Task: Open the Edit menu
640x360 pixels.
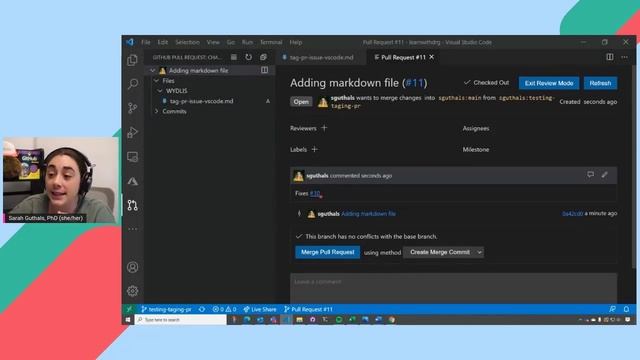Action: coord(162,42)
